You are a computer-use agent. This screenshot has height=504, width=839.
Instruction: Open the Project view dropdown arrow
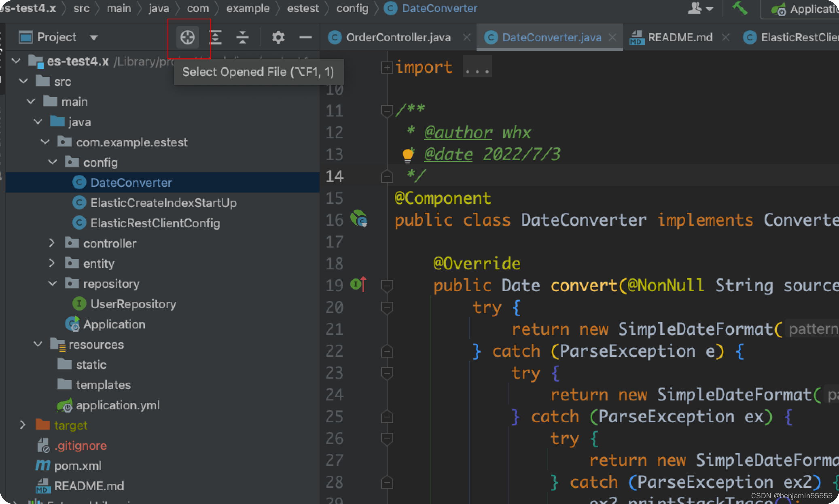[x=94, y=37]
